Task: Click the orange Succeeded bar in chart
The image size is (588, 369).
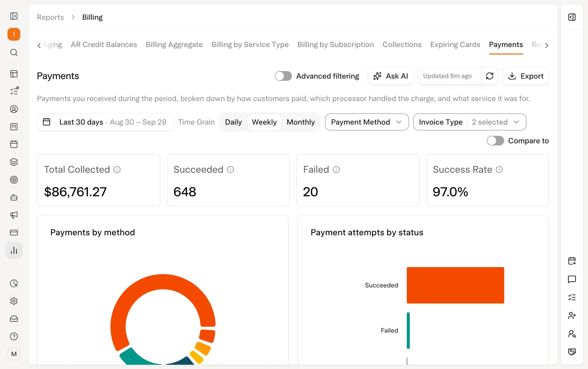Action: point(455,285)
